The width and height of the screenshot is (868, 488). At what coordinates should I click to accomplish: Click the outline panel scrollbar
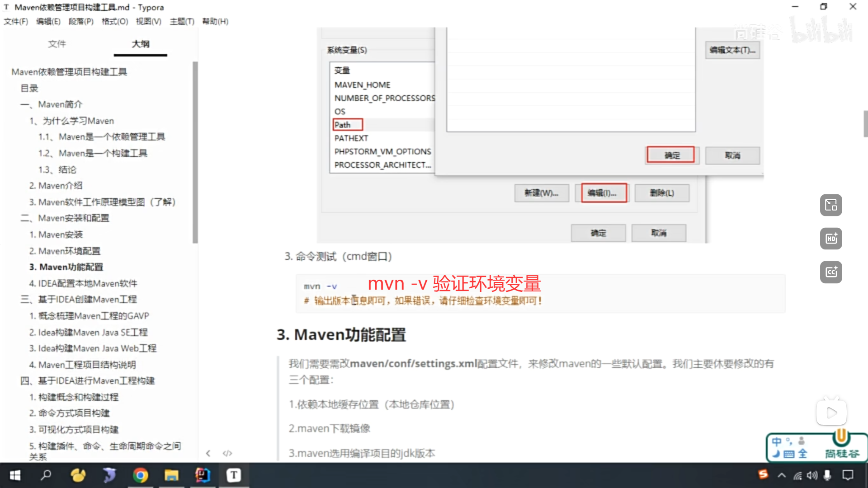point(195,152)
